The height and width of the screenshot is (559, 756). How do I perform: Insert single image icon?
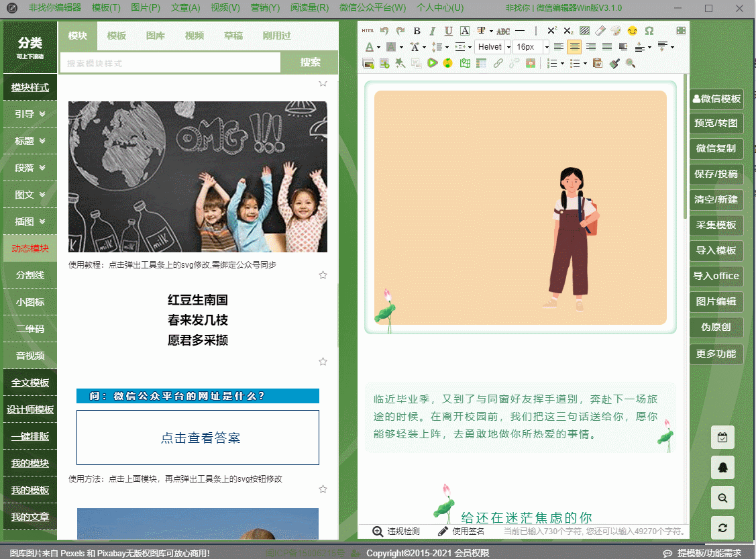pos(384,63)
